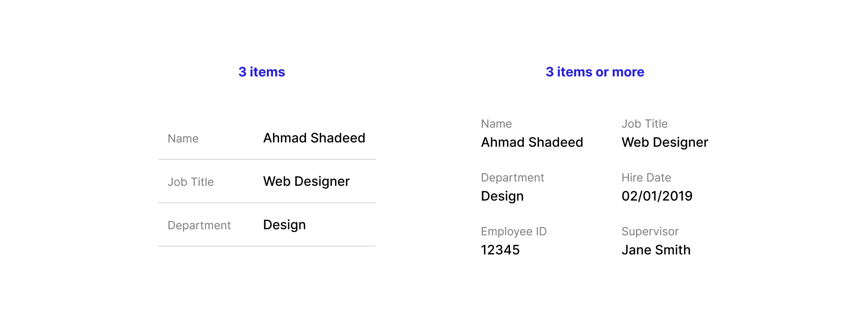
Task: Select the Job Title label in the bordered table
Action: click(191, 182)
